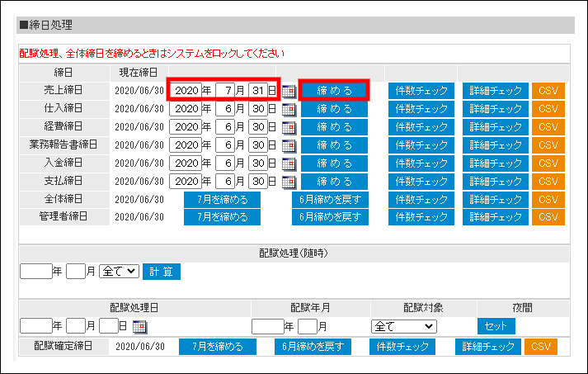Expand the 配賦対象 全て dropdown

click(404, 326)
